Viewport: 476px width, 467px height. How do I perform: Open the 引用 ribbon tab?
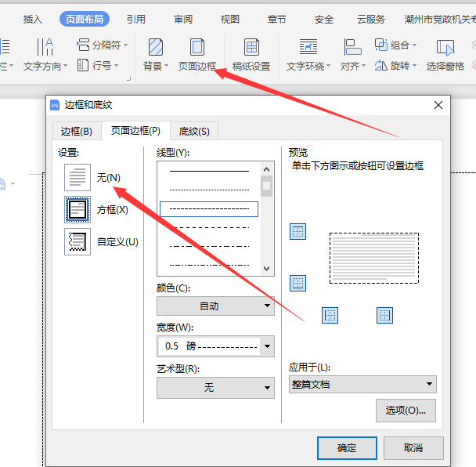pos(136,20)
